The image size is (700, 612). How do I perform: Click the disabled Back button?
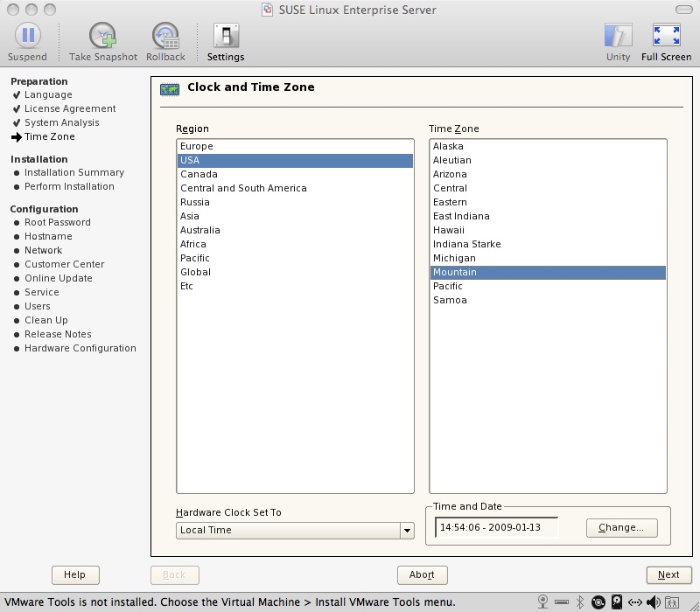pyautogui.click(x=174, y=575)
